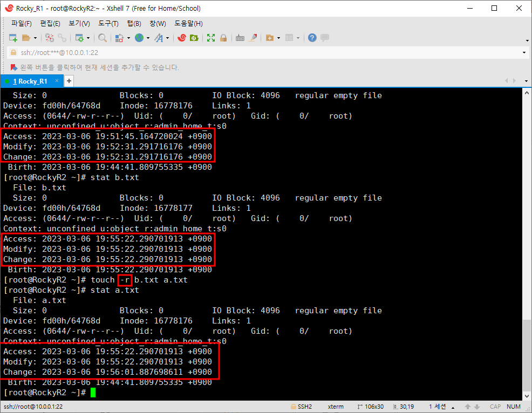Image resolution: width=532 pixels, height=413 pixels.
Task: Click the NUM indicator
Action: (514, 407)
